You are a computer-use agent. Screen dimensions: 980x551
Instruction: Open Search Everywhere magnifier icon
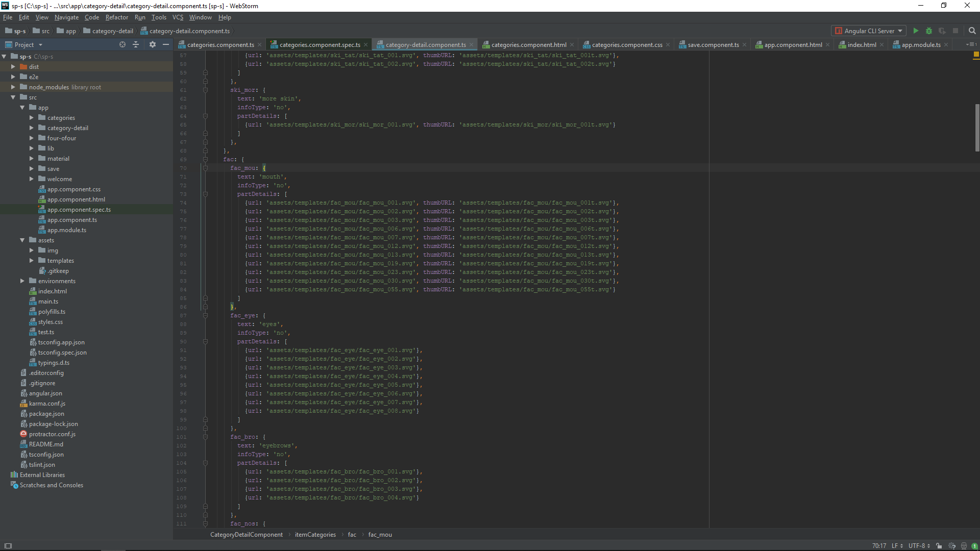pyautogui.click(x=972, y=31)
